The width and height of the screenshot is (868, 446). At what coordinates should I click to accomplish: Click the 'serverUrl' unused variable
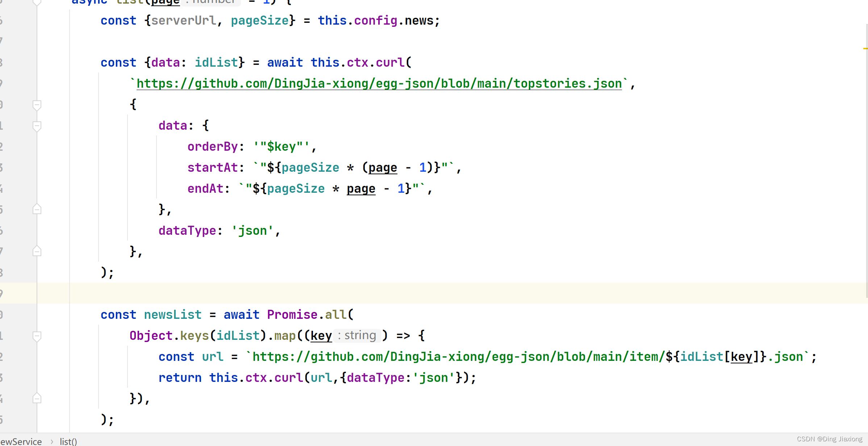184,21
